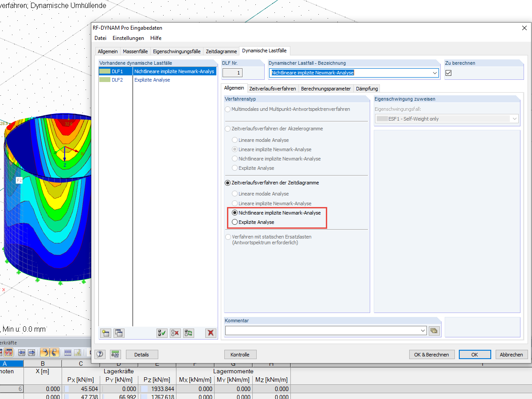Click the Abbrechen button
Screen dimensions: 532x399
512,355
